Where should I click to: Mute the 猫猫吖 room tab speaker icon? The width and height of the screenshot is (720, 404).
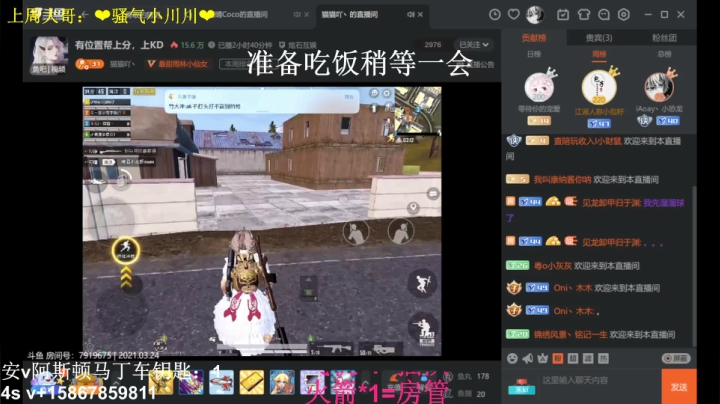point(411,15)
